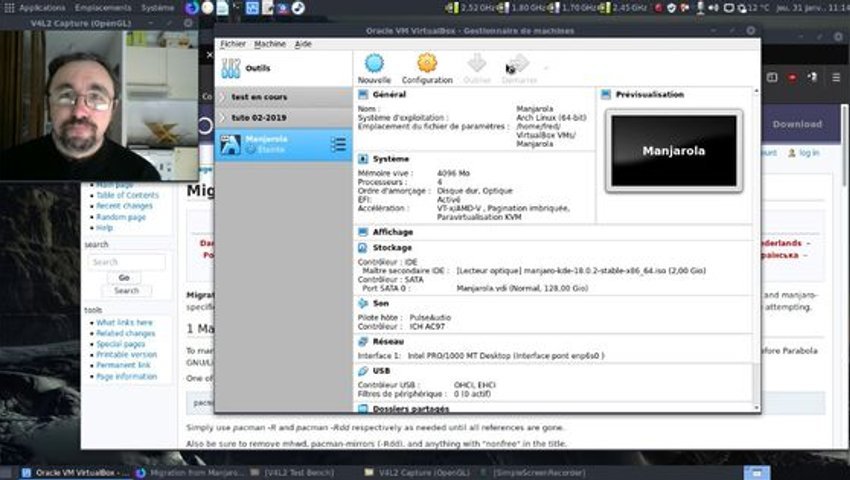Click the Download tab on the wiki page

pyautogui.click(x=797, y=124)
